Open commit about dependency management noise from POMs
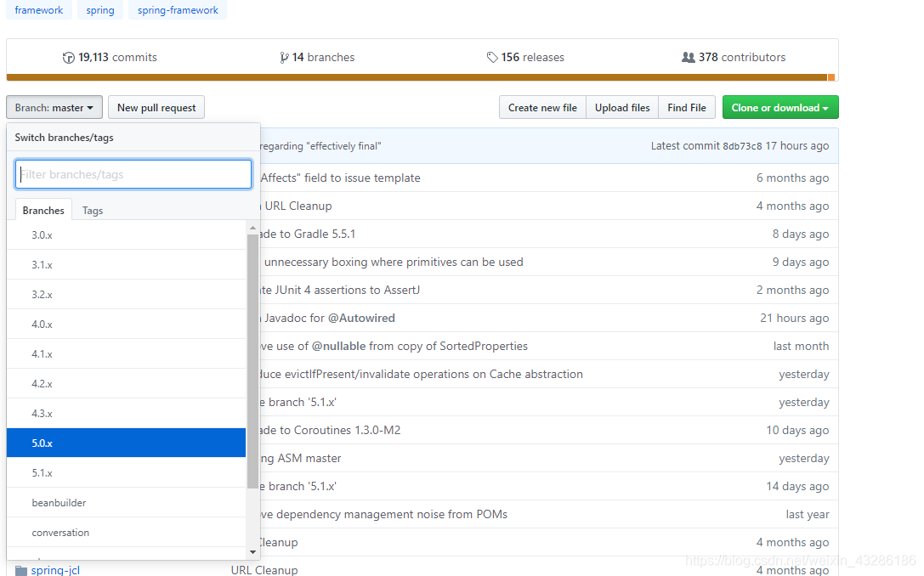Viewport: 924px width, 576px height. coord(383,514)
